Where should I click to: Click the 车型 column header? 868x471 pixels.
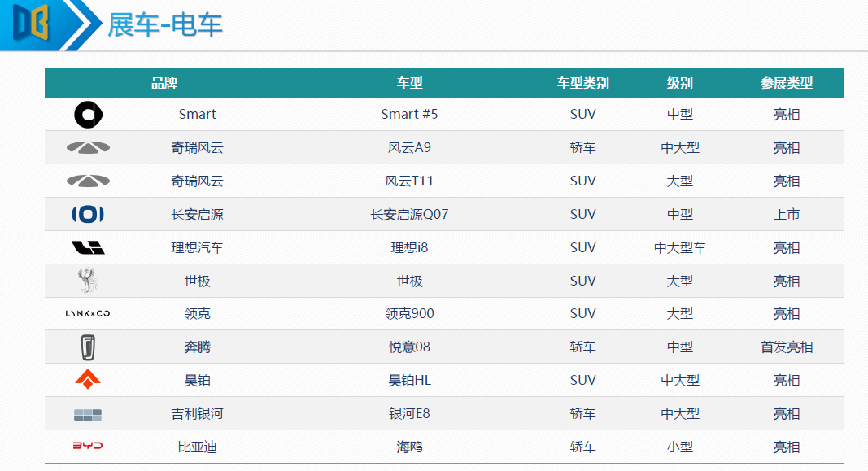(x=410, y=84)
